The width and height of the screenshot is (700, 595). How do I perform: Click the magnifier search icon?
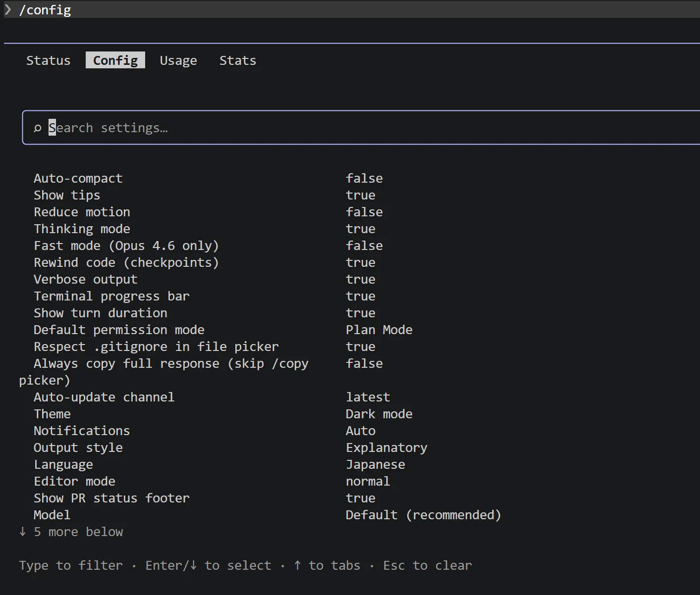[x=37, y=128]
